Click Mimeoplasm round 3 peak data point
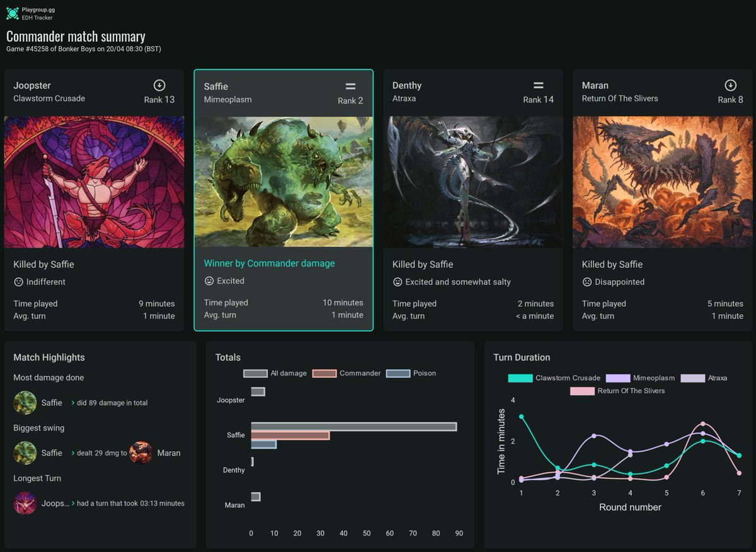756x552 pixels. pyautogui.click(x=594, y=436)
